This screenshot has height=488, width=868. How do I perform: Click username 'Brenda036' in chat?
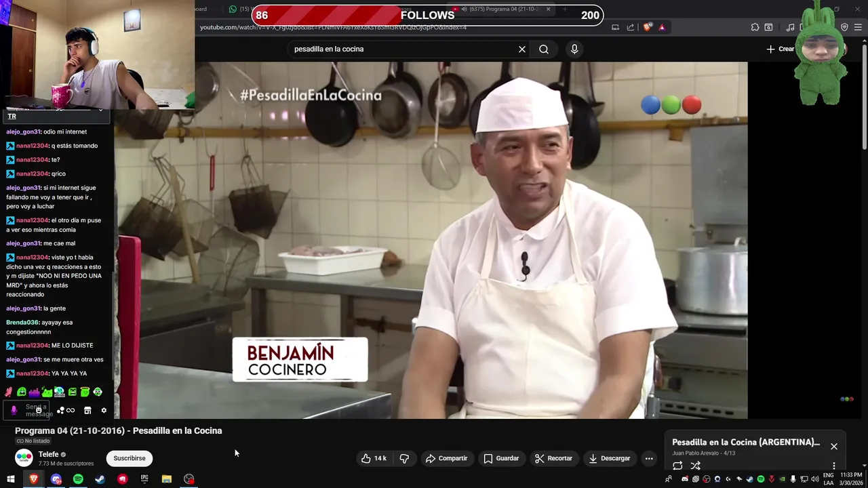[x=22, y=323]
